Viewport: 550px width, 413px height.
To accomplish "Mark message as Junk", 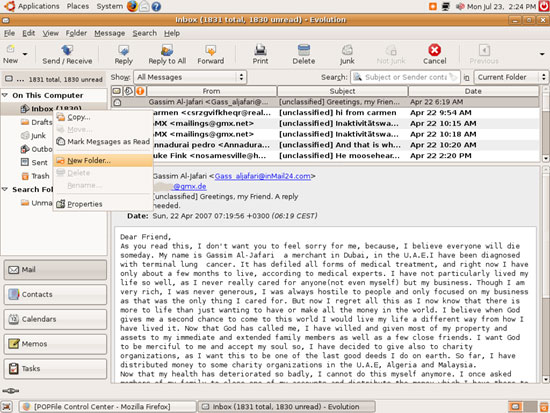I will [x=347, y=54].
